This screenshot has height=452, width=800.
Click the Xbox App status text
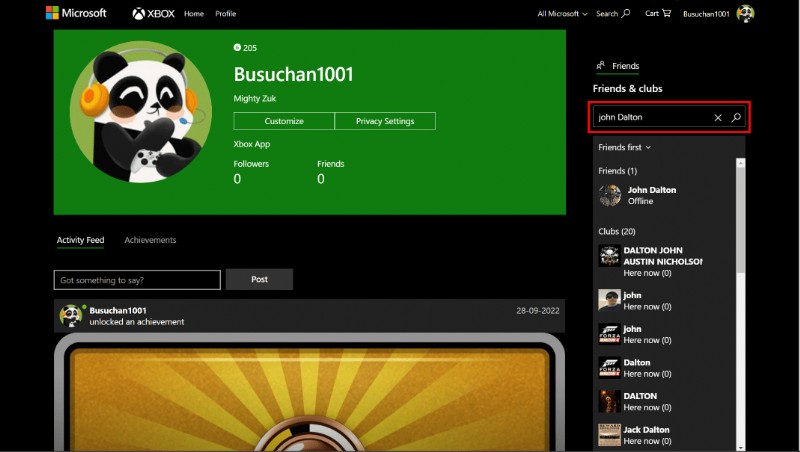(x=252, y=144)
